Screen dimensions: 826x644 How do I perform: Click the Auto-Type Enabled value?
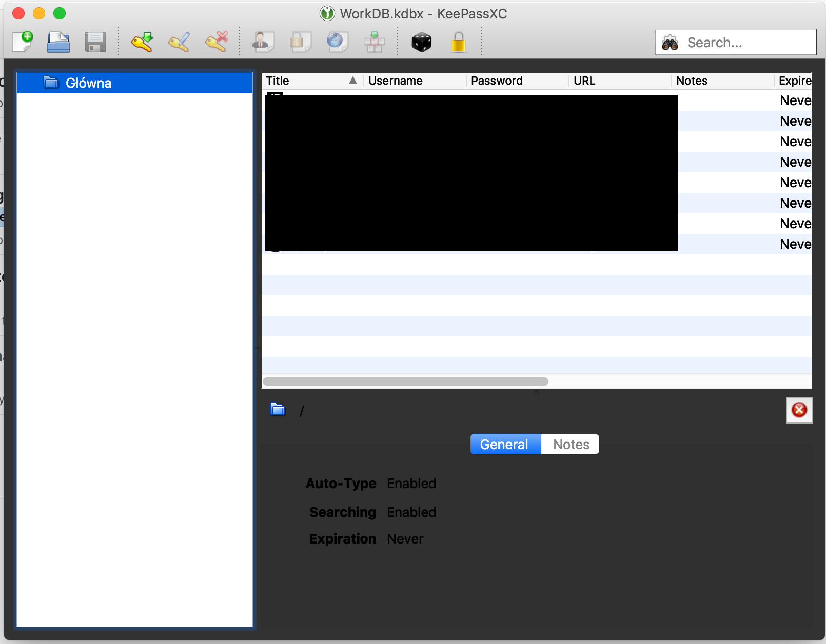pos(411,484)
